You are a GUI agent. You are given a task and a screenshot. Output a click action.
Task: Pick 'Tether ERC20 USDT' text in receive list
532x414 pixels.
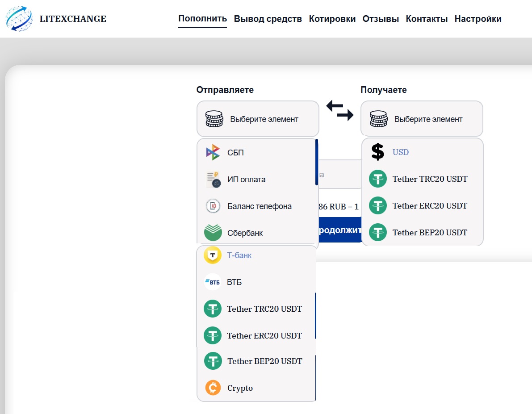tap(430, 205)
